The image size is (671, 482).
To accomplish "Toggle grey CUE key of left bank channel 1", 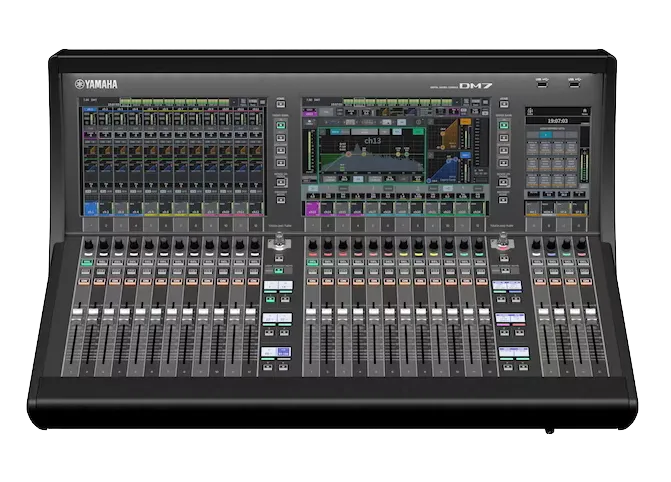I will [86, 271].
